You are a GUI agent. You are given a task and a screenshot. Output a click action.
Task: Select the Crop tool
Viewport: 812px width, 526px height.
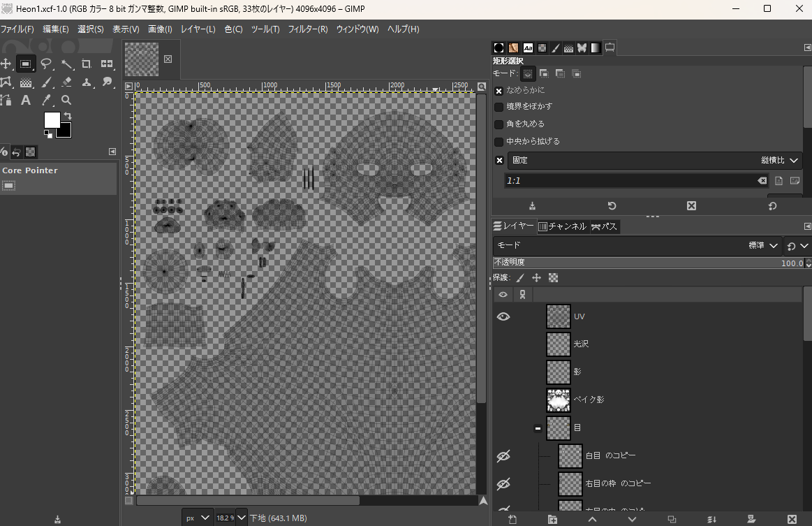tap(87, 64)
